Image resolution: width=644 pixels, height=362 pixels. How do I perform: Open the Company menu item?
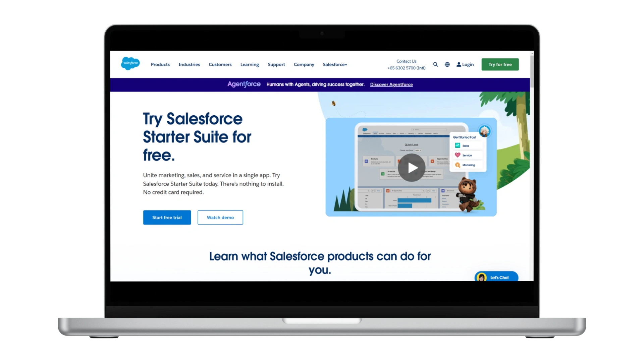pos(304,65)
